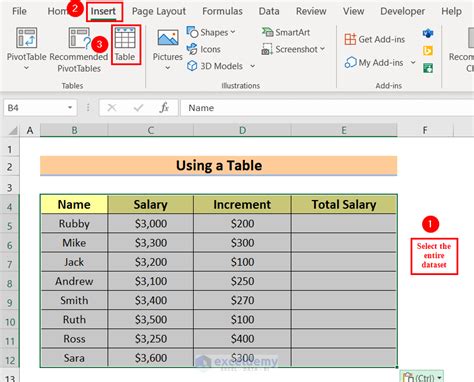Launch the Bing Maps add-in

click(x=428, y=51)
